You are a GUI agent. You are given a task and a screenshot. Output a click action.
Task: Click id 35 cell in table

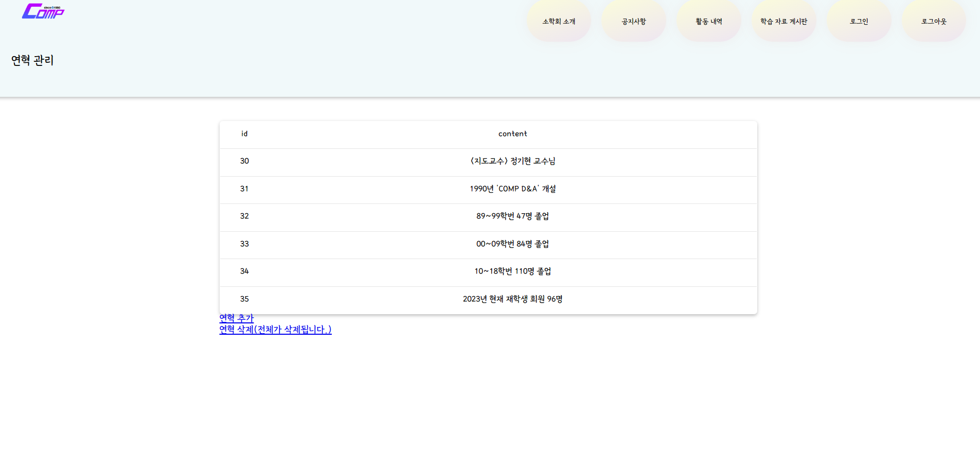pos(244,299)
